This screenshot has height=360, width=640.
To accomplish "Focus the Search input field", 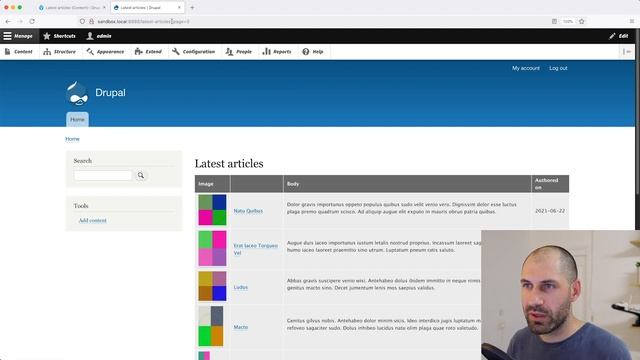I will coord(103,176).
